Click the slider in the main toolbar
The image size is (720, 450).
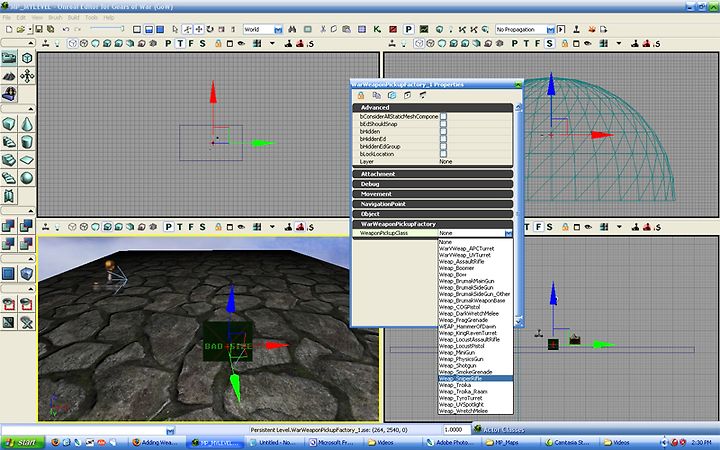(107, 29)
